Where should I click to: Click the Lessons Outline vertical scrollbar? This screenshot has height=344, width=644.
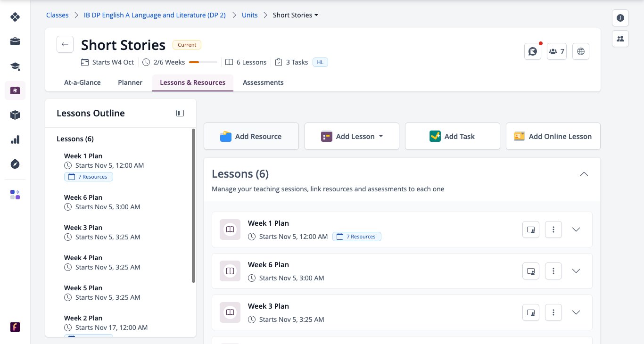(193, 205)
